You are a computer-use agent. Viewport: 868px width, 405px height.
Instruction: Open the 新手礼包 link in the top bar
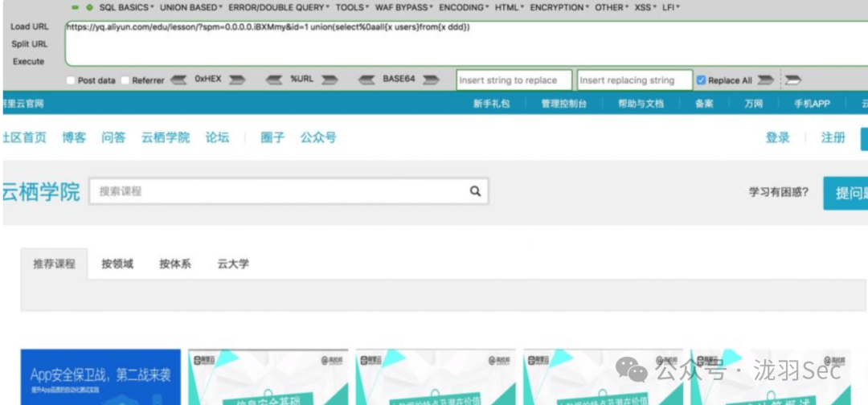coord(492,104)
